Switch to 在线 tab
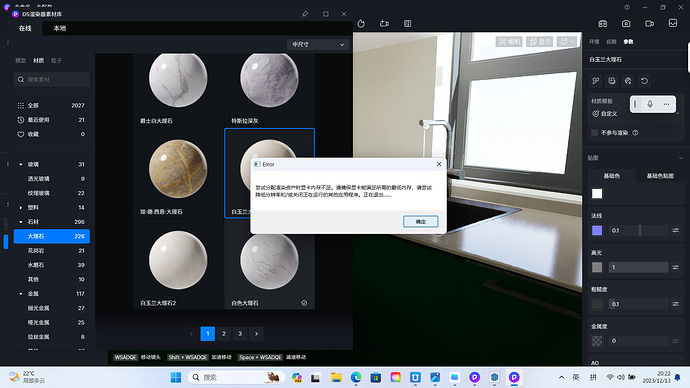690x388 pixels. pyautogui.click(x=25, y=28)
